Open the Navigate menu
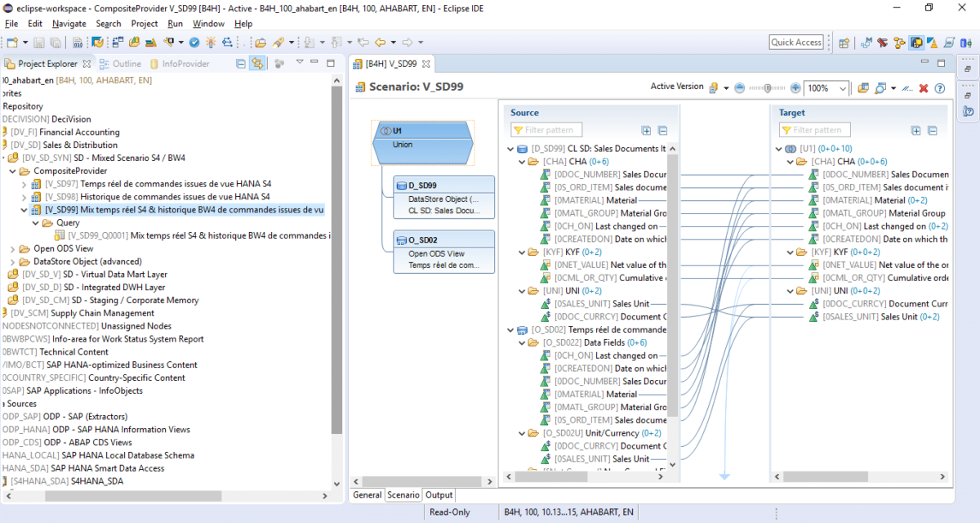 [69, 24]
